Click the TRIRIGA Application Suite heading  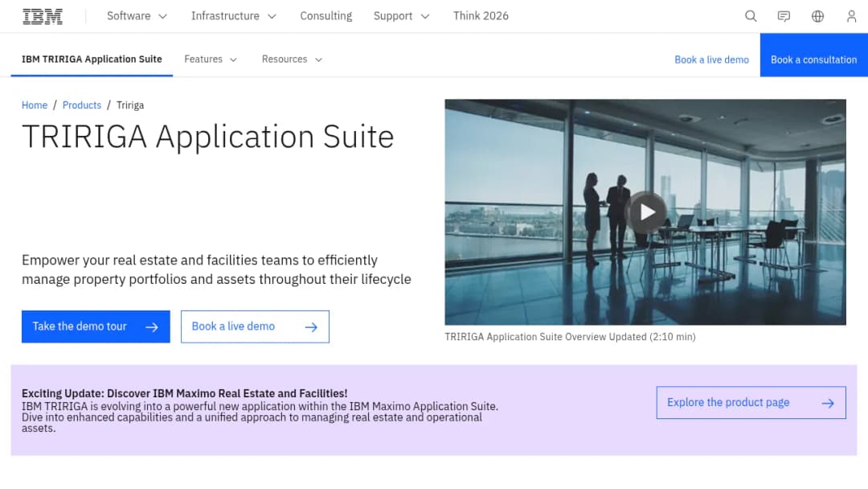point(207,137)
